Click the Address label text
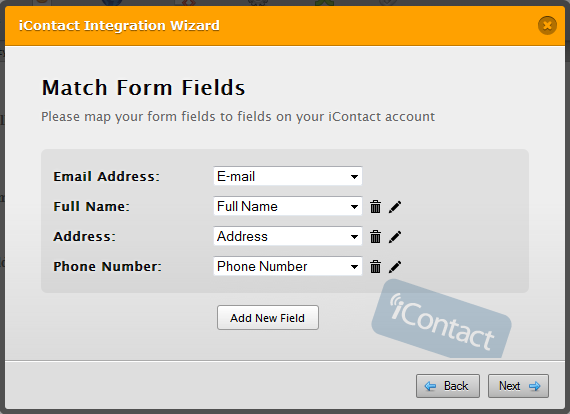570x414 pixels. click(84, 237)
